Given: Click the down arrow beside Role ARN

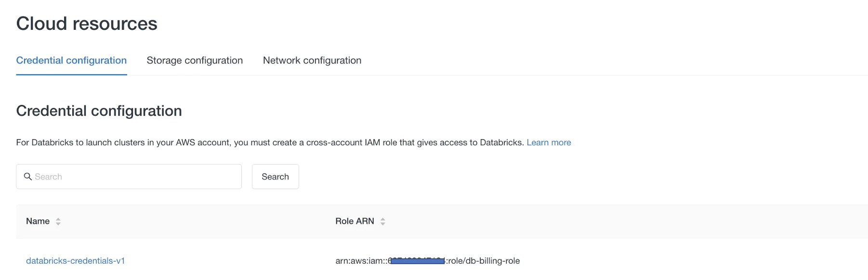Looking at the screenshot, I should tap(383, 224).
